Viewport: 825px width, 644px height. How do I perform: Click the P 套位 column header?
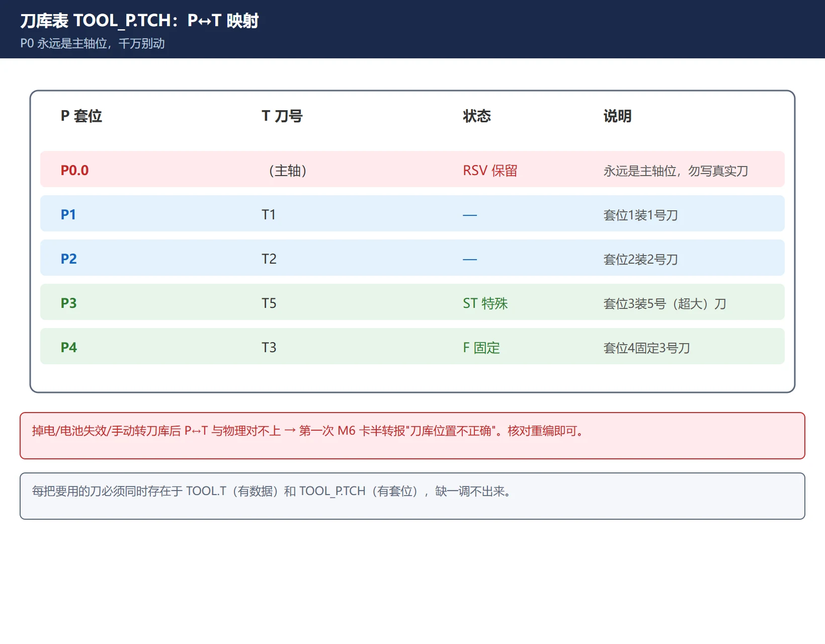tap(81, 116)
